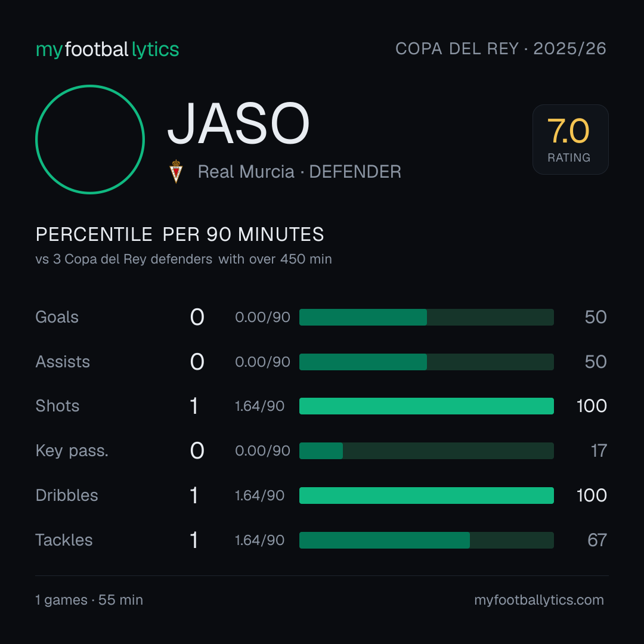The width and height of the screenshot is (644, 644).
Task: Click the Assists percentile bar
Action: [x=426, y=362]
